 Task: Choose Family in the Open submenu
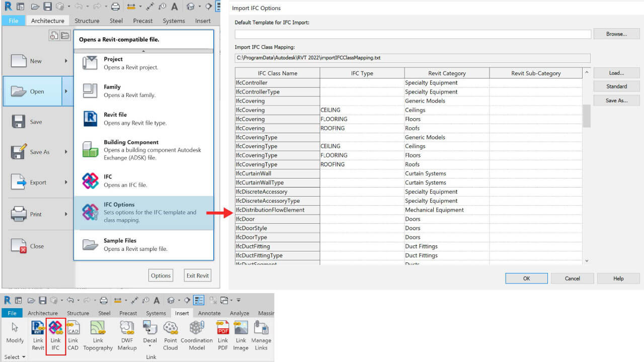click(144, 91)
